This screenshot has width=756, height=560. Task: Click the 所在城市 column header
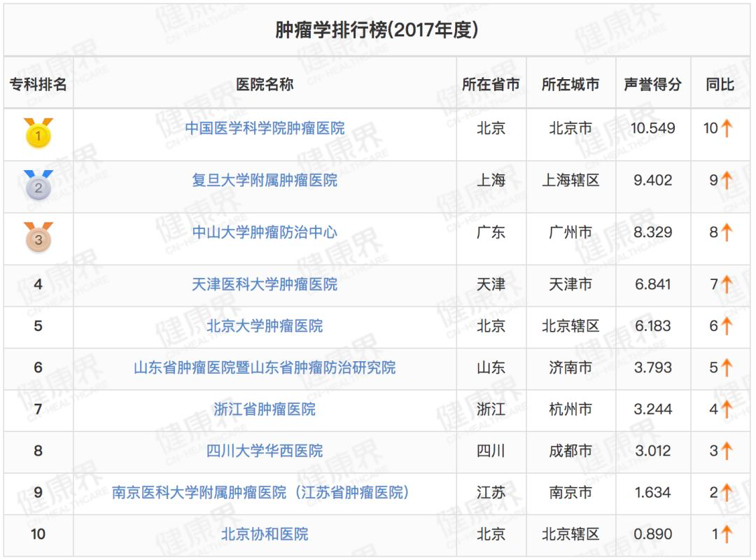point(571,85)
